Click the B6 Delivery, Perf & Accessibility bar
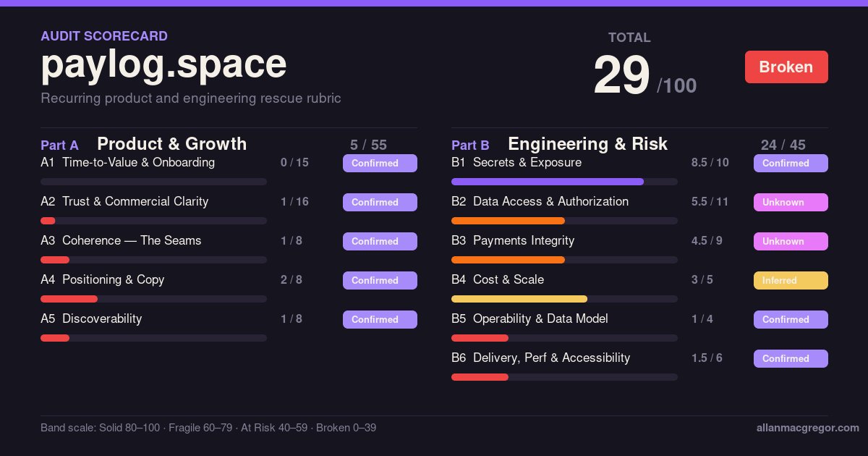Image resolution: width=868 pixels, height=456 pixels. (x=564, y=377)
